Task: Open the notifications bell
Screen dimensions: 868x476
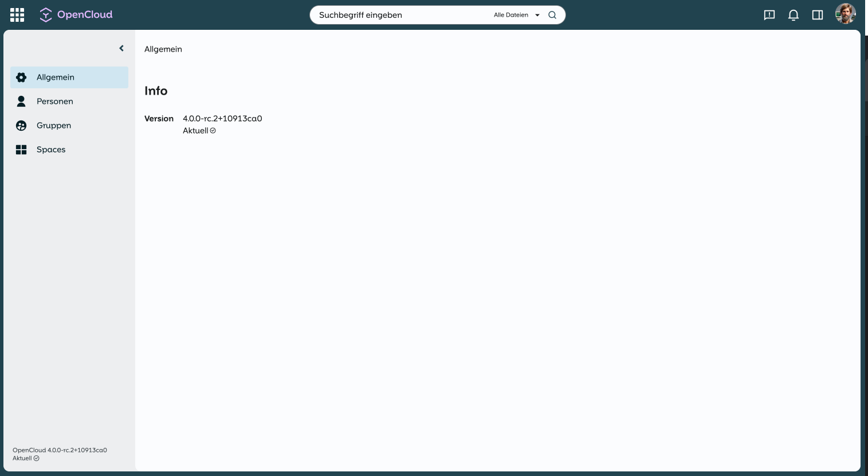Action: (x=794, y=15)
